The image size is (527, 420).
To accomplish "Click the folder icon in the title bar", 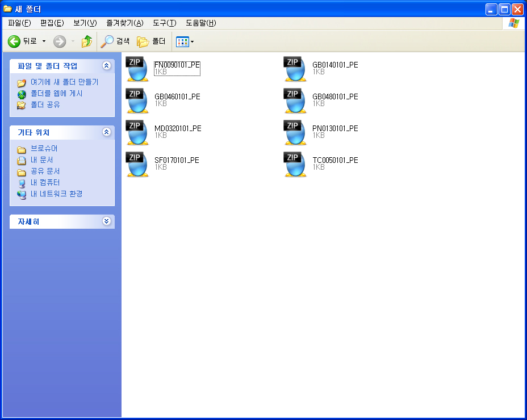I will click(x=7, y=9).
